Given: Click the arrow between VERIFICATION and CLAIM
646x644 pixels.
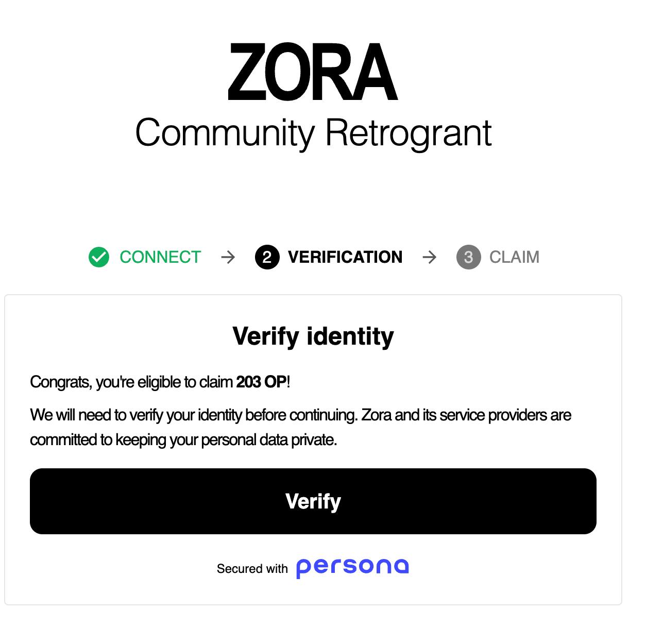Looking at the screenshot, I should [x=429, y=257].
